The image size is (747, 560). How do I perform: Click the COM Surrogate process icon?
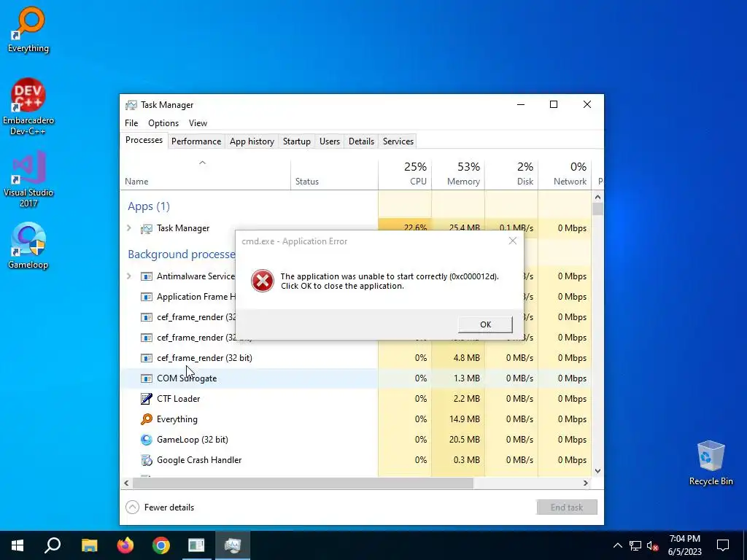coord(146,378)
